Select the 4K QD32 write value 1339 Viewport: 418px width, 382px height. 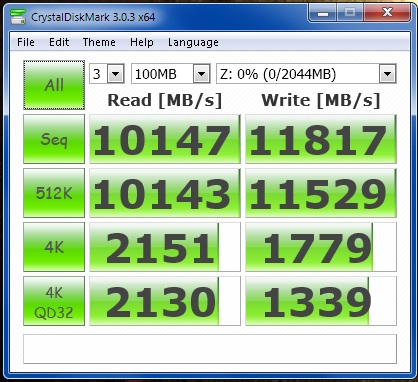tap(321, 301)
